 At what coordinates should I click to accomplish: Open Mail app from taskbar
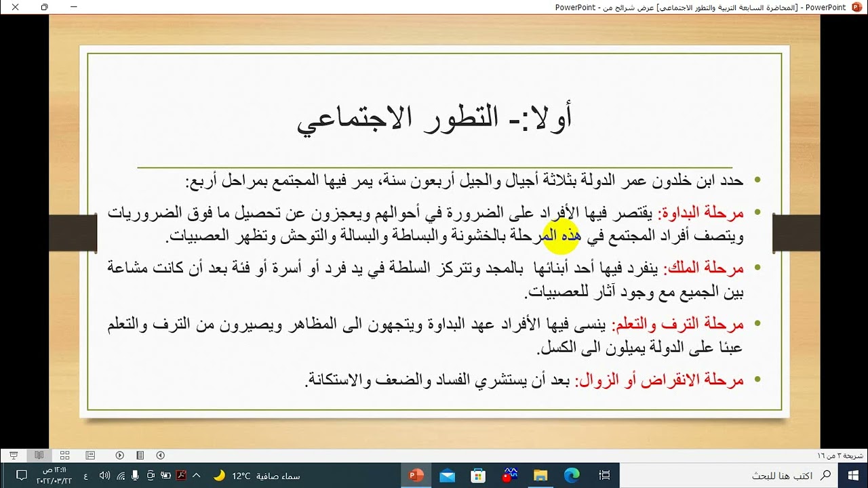tap(447, 476)
